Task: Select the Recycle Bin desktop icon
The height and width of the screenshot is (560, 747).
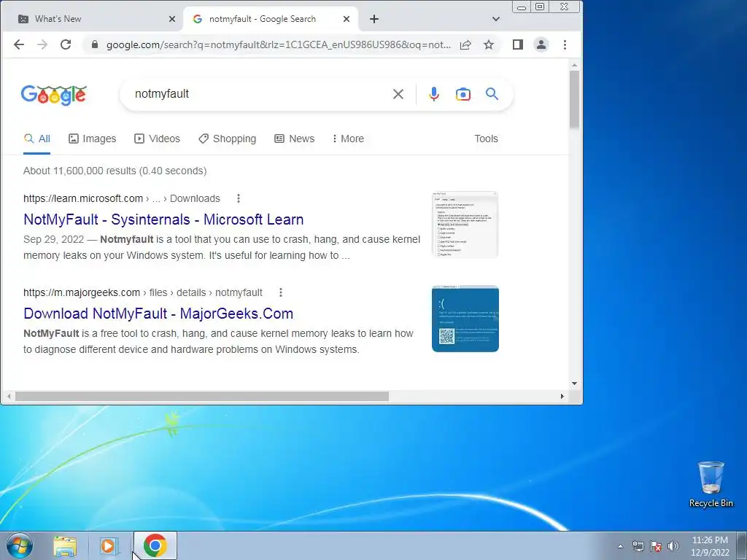Action: point(711,484)
